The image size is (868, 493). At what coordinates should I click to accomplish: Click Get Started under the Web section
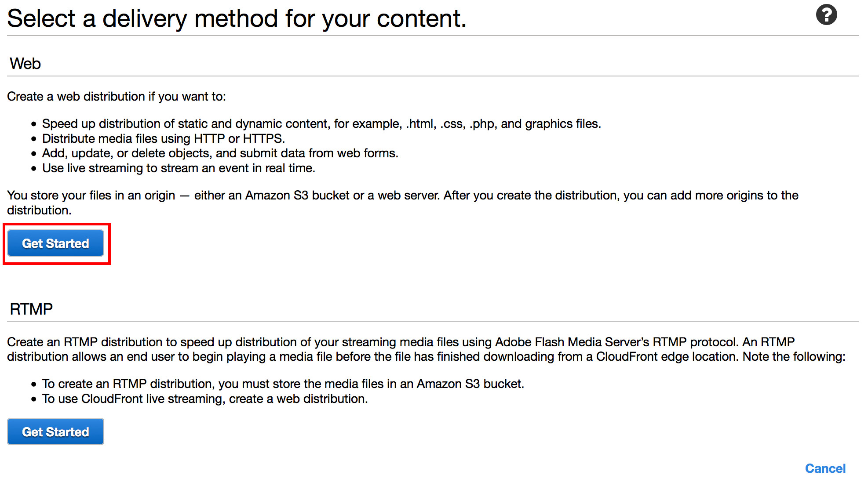[x=56, y=243]
